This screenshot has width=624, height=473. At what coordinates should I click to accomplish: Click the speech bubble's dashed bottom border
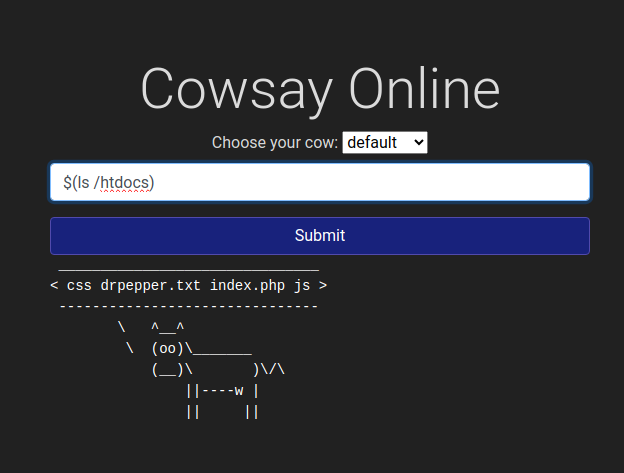click(188, 306)
